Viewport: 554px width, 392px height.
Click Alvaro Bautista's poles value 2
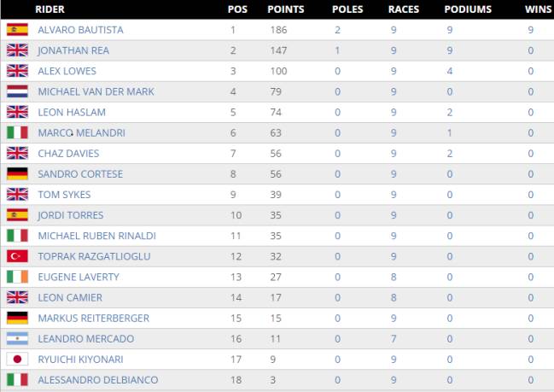tap(337, 30)
